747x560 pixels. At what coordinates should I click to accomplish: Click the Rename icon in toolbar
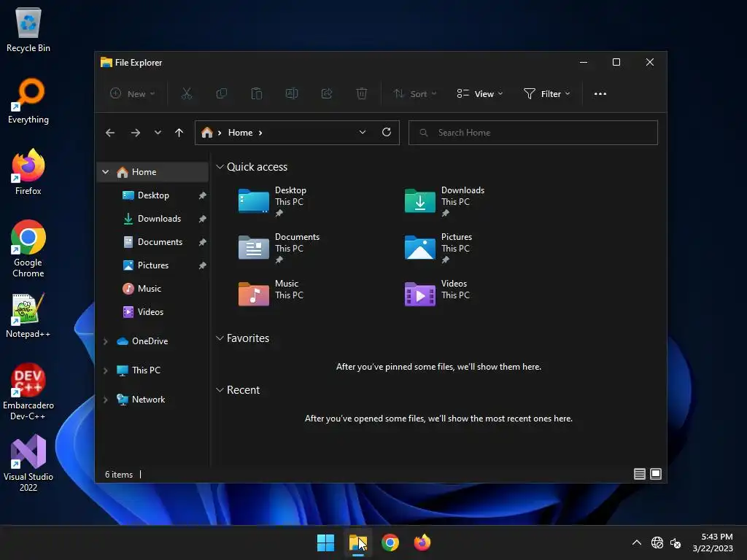[292, 94]
